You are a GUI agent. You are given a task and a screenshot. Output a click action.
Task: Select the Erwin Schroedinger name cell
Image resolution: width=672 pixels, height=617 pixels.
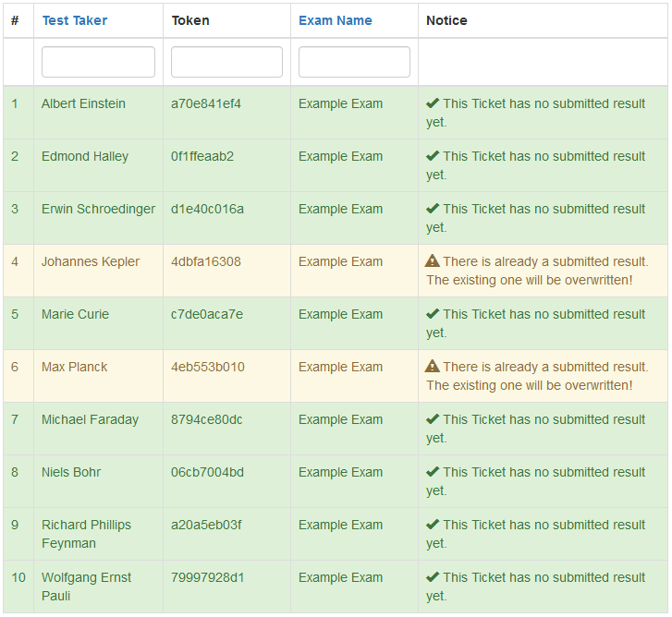tap(98, 218)
